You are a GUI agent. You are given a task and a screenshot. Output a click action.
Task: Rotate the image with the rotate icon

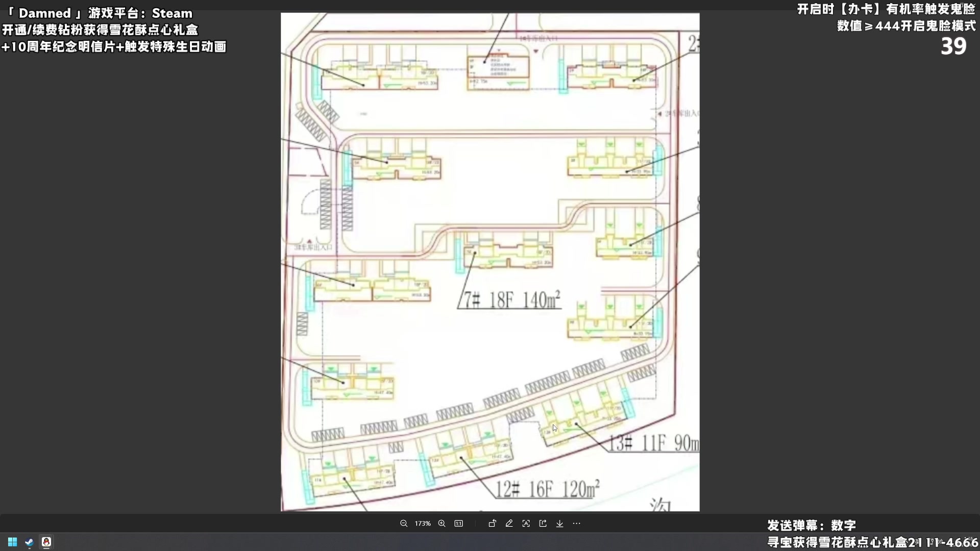tap(492, 523)
